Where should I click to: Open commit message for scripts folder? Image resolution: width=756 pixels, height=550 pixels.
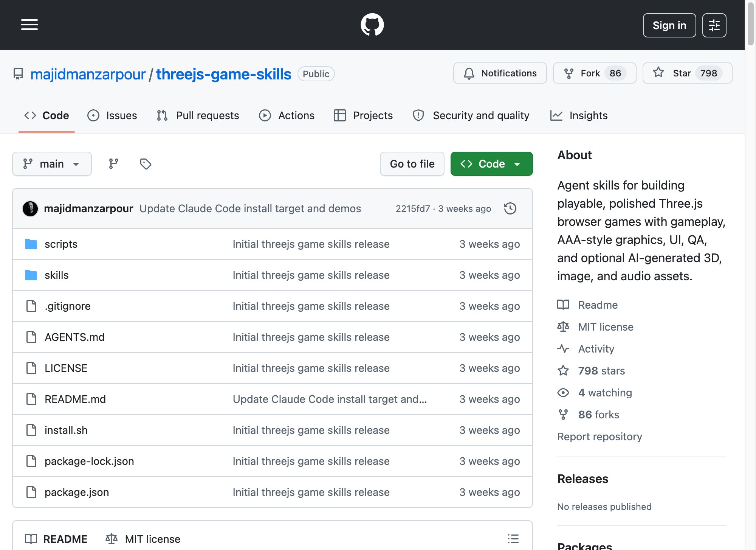point(311,244)
